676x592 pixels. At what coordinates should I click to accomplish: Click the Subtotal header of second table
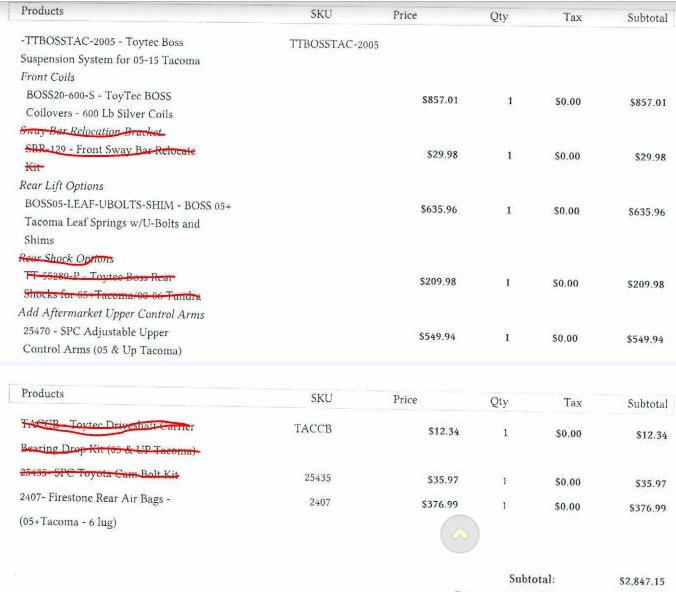(647, 404)
